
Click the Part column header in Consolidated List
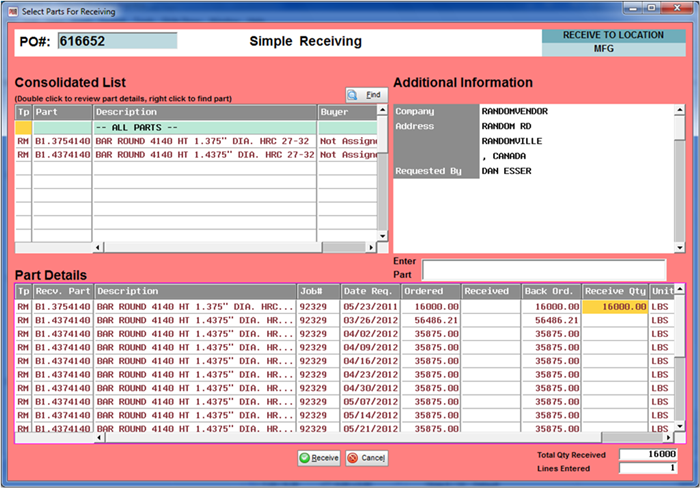pos(62,112)
